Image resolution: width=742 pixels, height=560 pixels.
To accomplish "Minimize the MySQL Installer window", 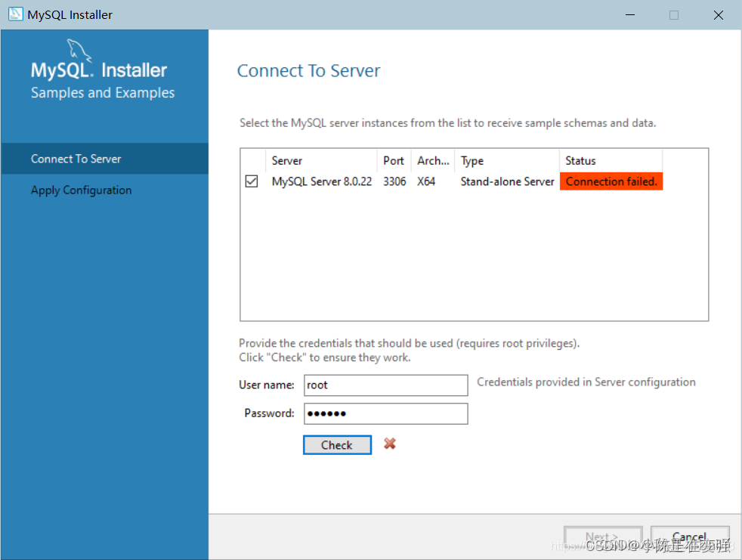I will coord(630,14).
